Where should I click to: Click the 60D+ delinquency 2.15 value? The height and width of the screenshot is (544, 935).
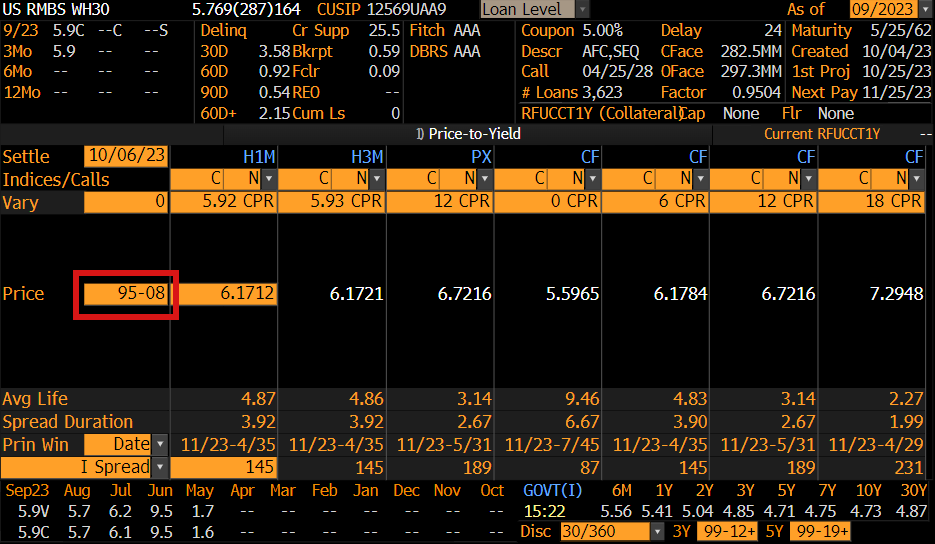click(x=274, y=113)
